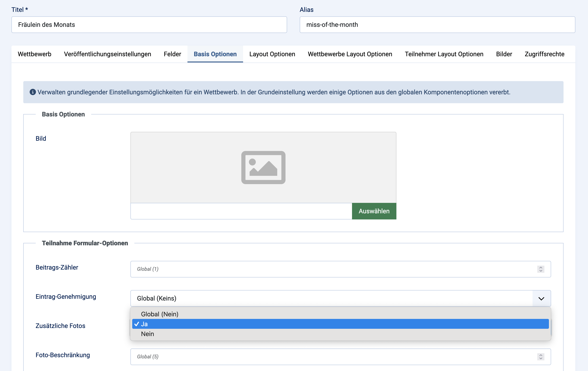This screenshot has height=371, width=588.
Task: Open the Veröffentlichungseinstellungen tab
Action: pyautogui.click(x=108, y=54)
